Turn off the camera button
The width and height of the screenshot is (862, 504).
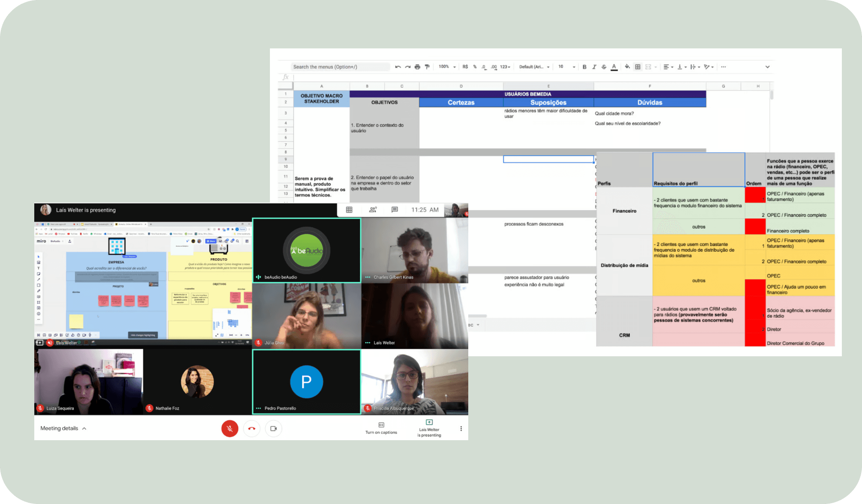pyautogui.click(x=273, y=428)
